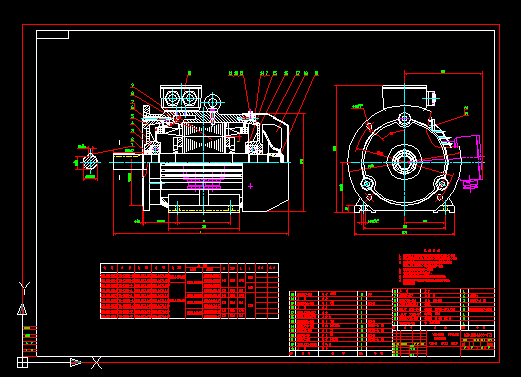This screenshot has height=377, width=521.
Task: Select the UCS X-axis arrow
Action: (x=76, y=362)
